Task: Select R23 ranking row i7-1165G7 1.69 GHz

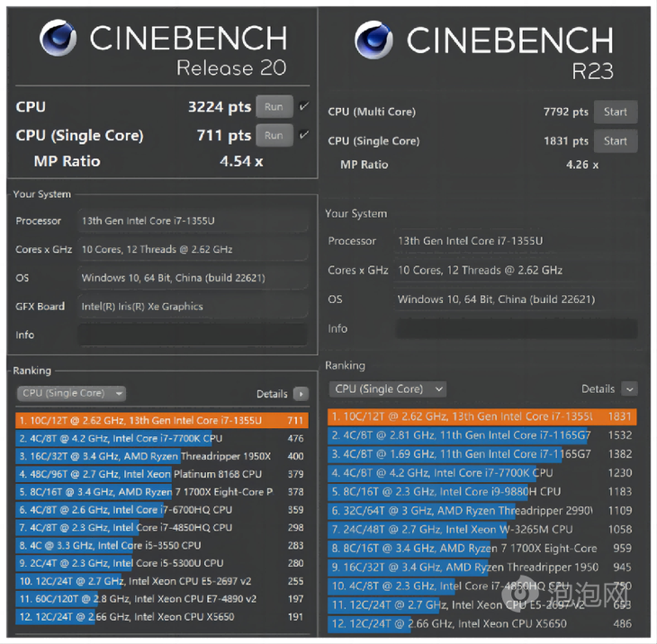Action: [482, 454]
